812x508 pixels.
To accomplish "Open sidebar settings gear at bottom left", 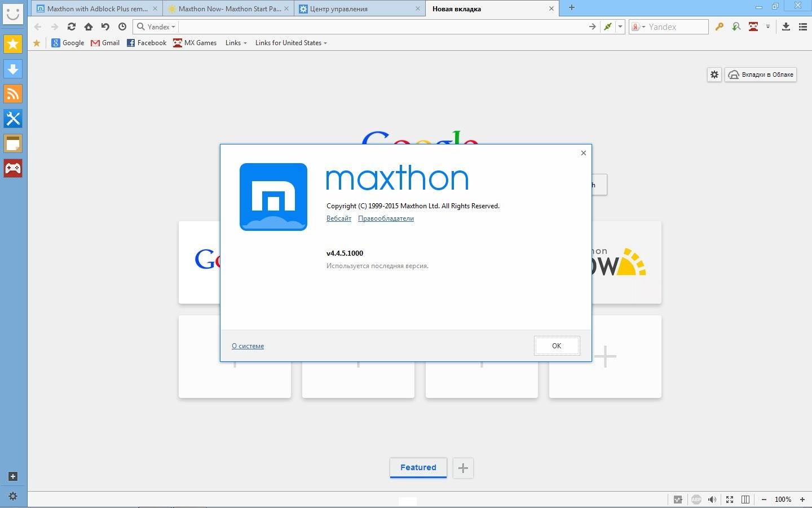I will 13,497.
